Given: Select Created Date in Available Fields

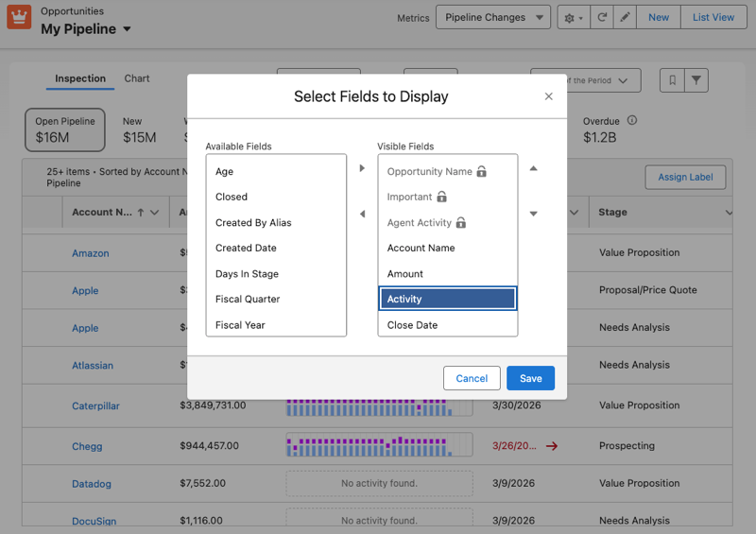Looking at the screenshot, I should click(276, 248).
